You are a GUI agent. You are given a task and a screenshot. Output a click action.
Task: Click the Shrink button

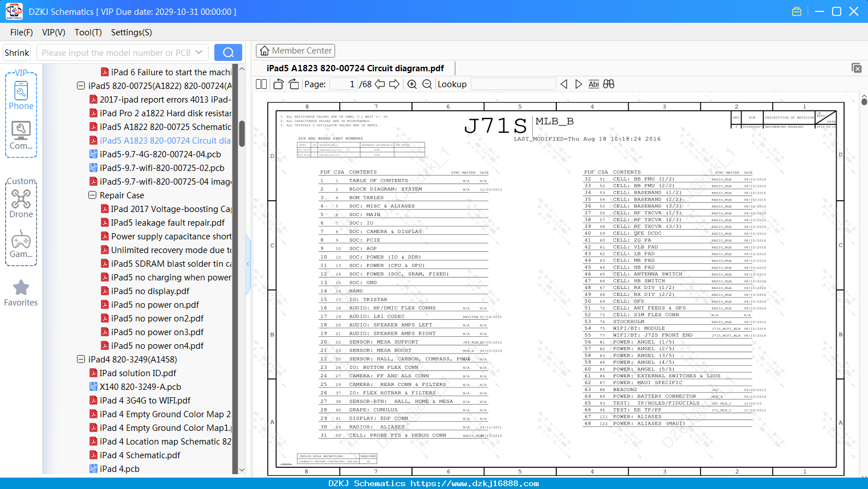(x=17, y=52)
